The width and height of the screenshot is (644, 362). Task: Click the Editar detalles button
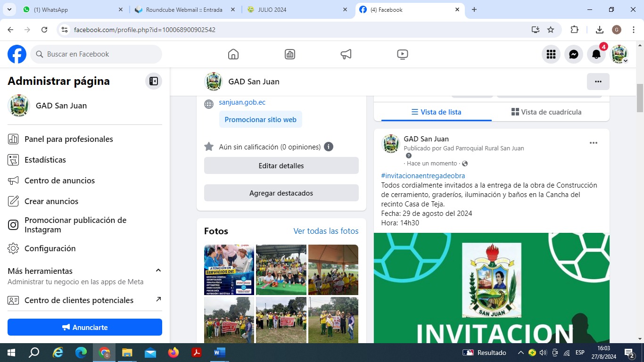point(281,166)
